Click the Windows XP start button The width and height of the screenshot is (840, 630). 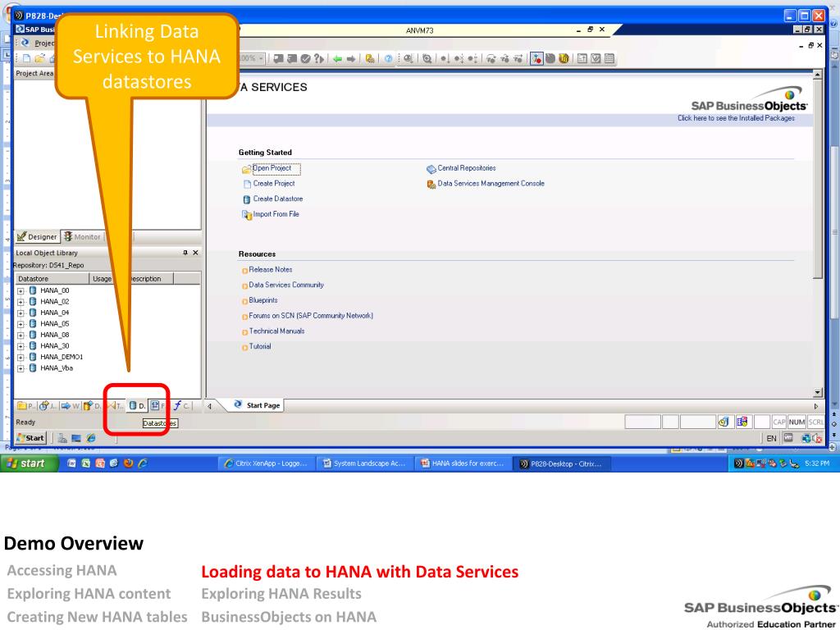pos(28,463)
